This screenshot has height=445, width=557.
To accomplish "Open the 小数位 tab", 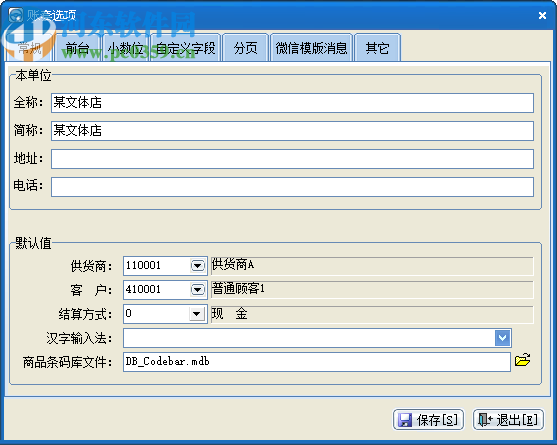I will pos(125,48).
